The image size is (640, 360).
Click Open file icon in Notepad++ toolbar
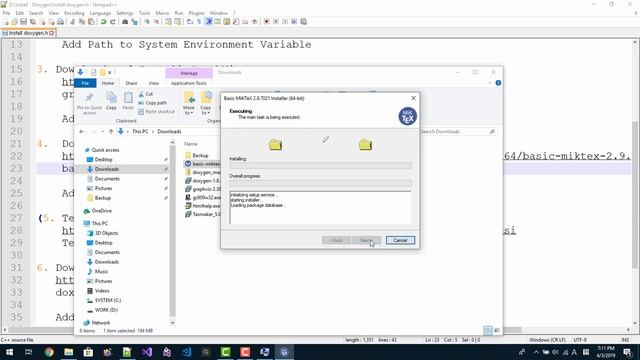pos(15,22)
